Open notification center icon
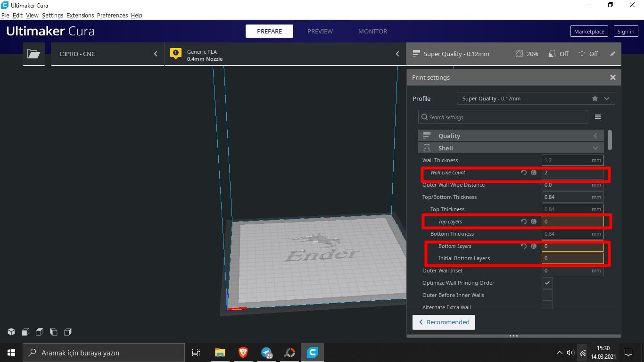 click(x=628, y=353)
